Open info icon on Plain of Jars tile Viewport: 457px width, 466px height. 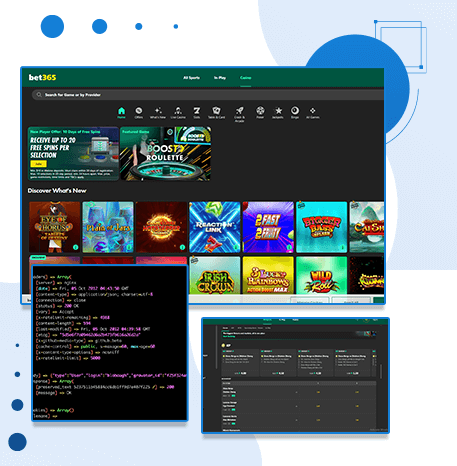point(129,247)
